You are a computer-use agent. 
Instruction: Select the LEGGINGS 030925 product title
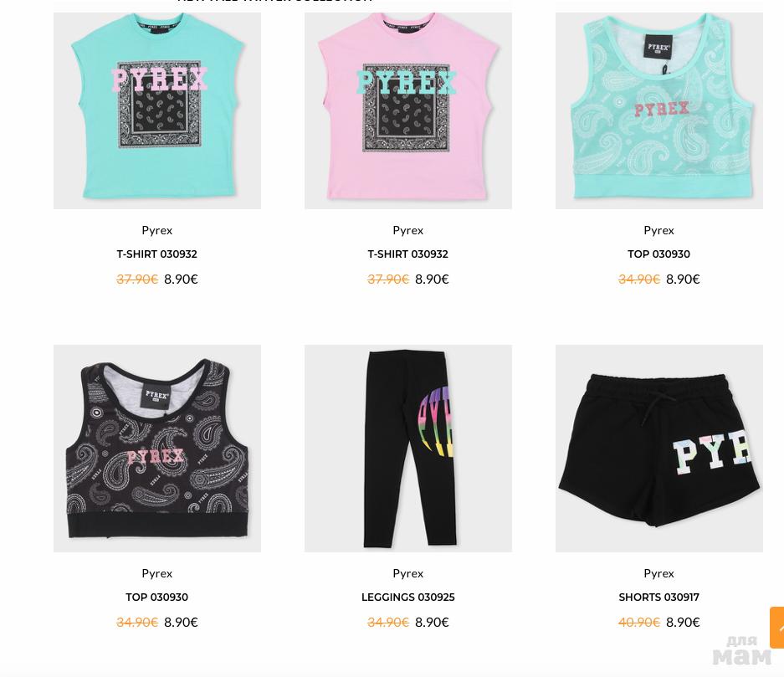pyautogui.click(x=408, y=597)
